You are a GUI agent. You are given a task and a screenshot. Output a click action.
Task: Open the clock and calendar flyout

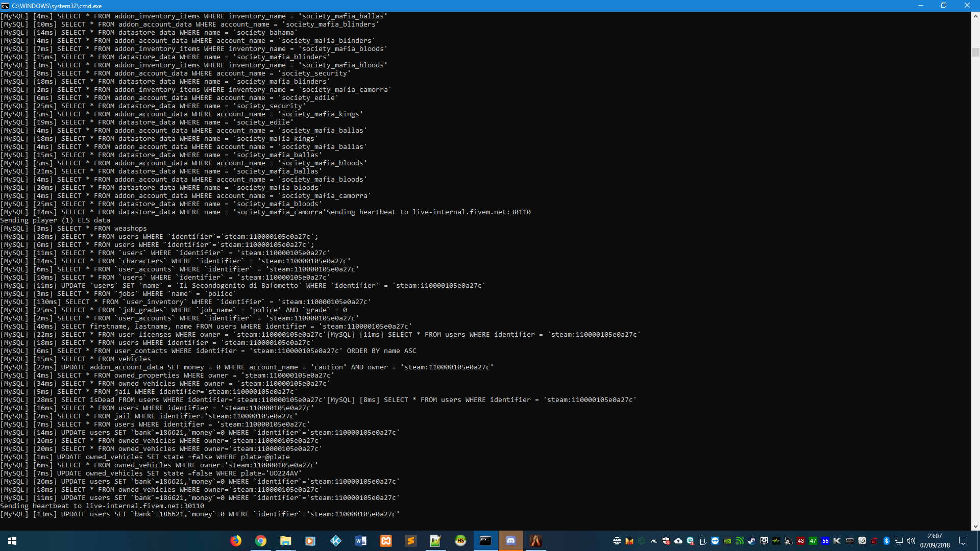point(935,541)
